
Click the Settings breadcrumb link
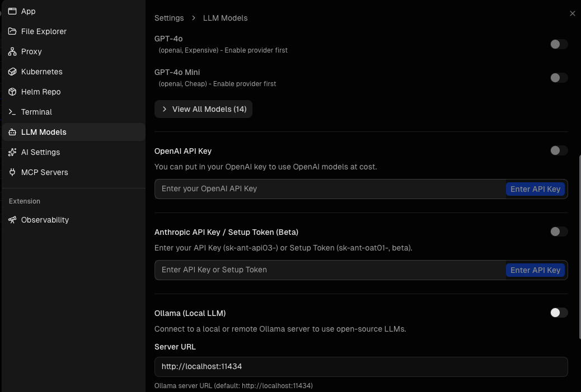(x=169, y=18)
